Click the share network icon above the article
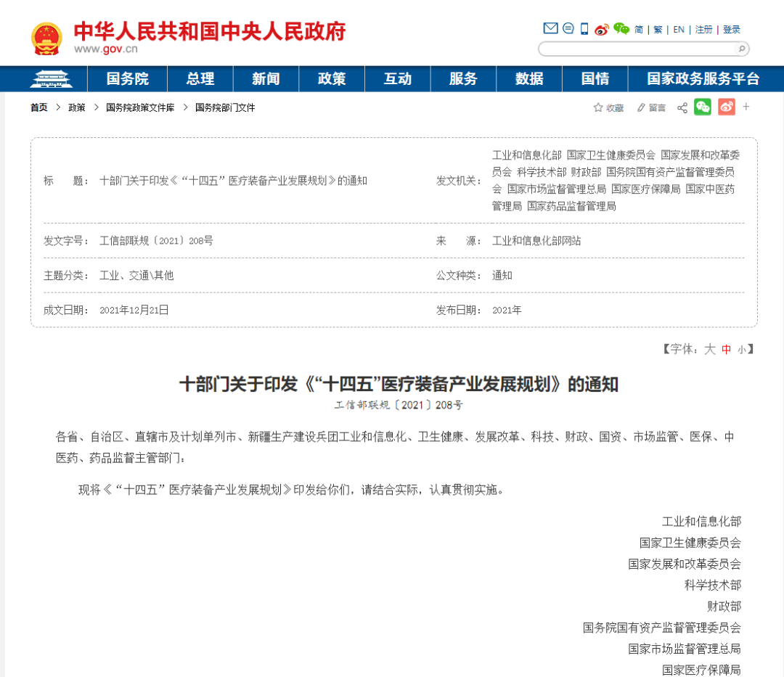 point(682,107)
